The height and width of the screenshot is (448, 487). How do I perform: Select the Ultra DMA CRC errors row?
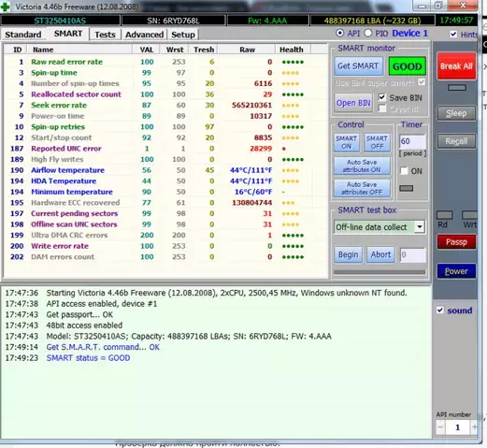[x=165, y=235]
